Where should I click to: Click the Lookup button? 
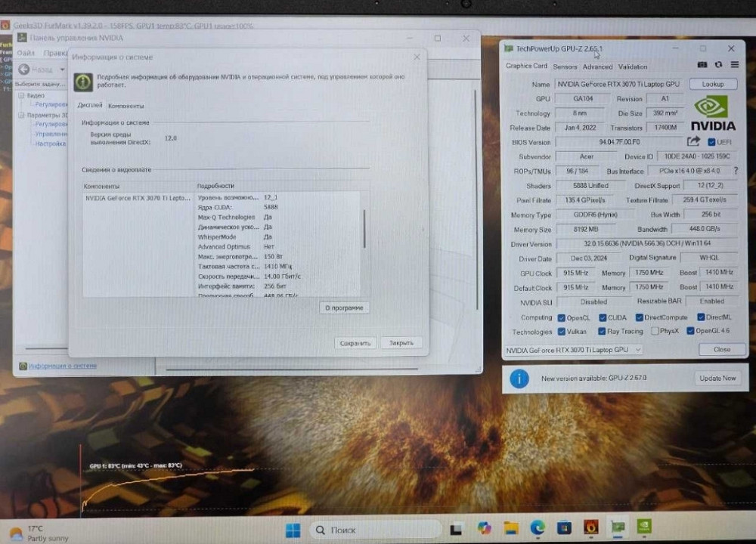[712, 84]
